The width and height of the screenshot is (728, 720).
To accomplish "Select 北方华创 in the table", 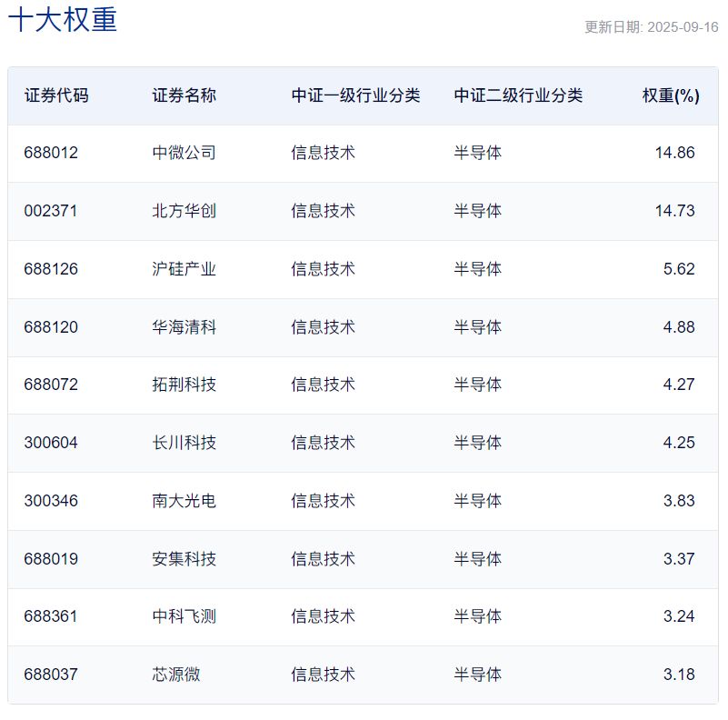I will pos(184,211).
